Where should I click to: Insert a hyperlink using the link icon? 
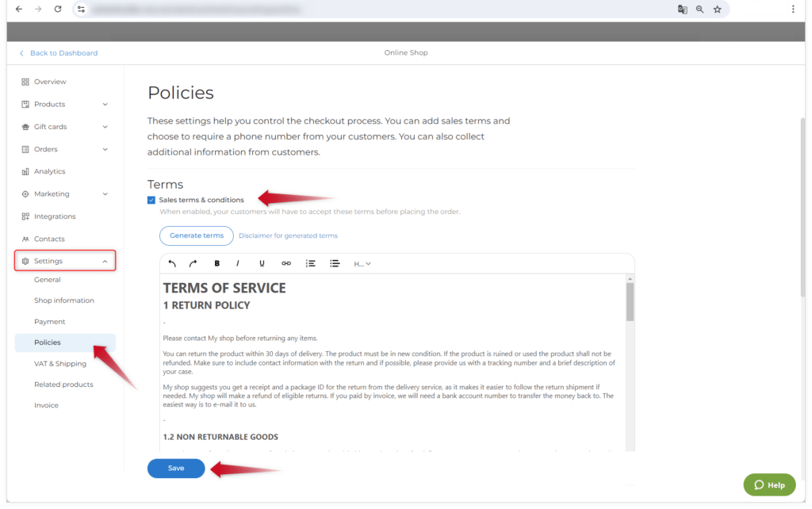(286, 263)
